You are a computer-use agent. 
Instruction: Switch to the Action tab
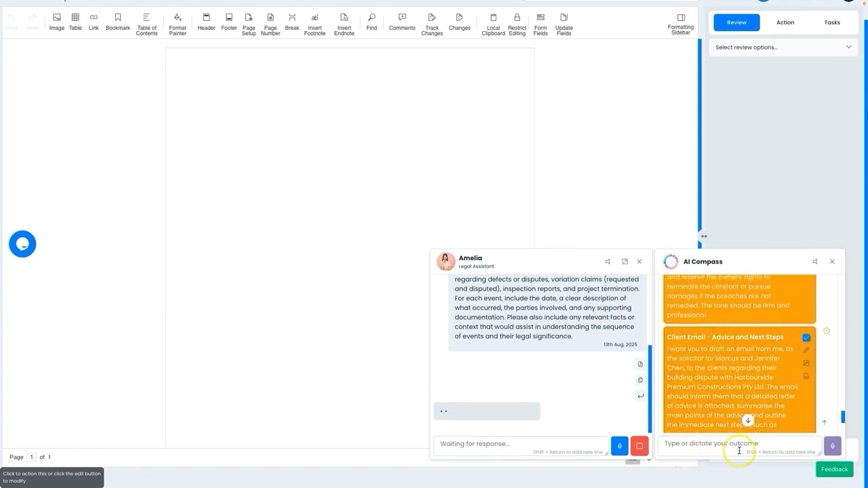(785, 22)
